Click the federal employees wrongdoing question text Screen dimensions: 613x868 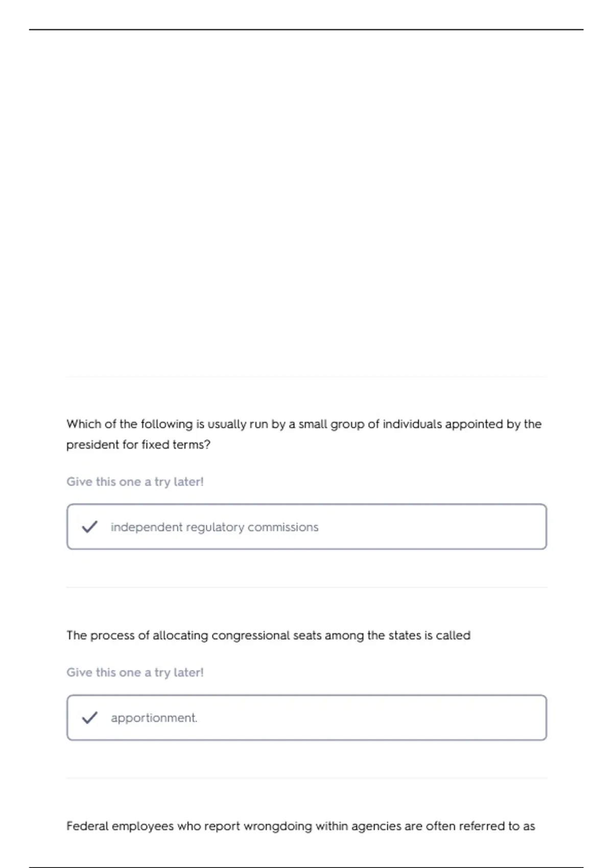(300, 826)
